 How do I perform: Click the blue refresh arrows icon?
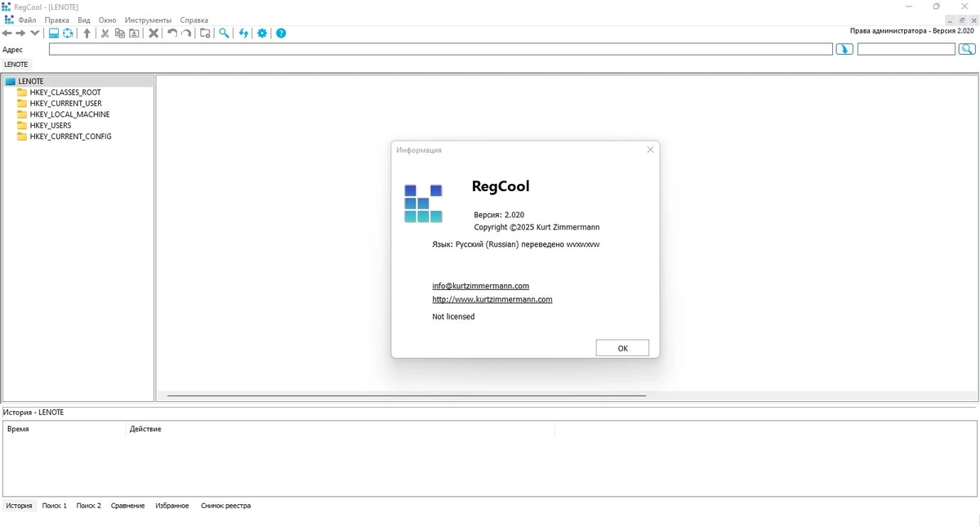[x=243, y=33]
